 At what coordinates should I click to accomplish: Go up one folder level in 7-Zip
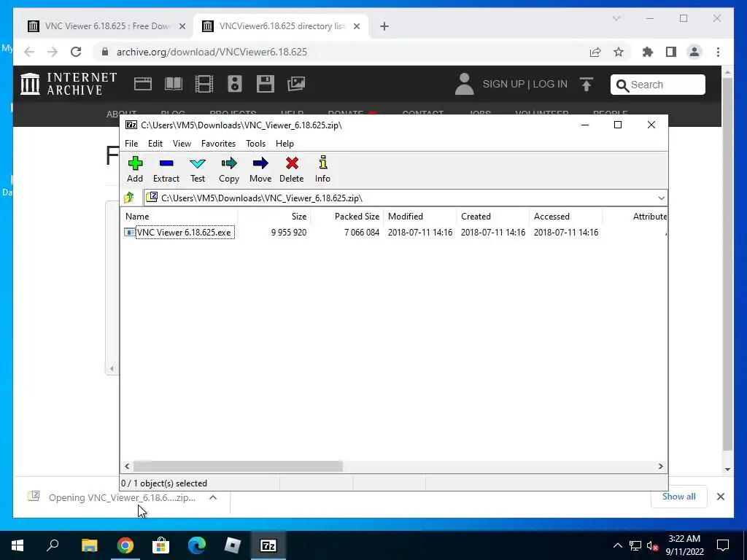[x=129, y=198]
